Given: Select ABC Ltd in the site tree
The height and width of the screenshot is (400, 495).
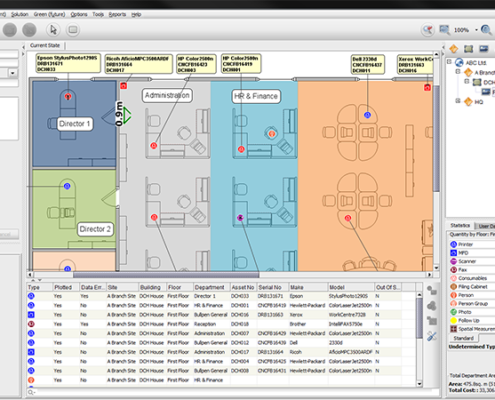Looking at the screenshot, I should [x=476, y=63].
